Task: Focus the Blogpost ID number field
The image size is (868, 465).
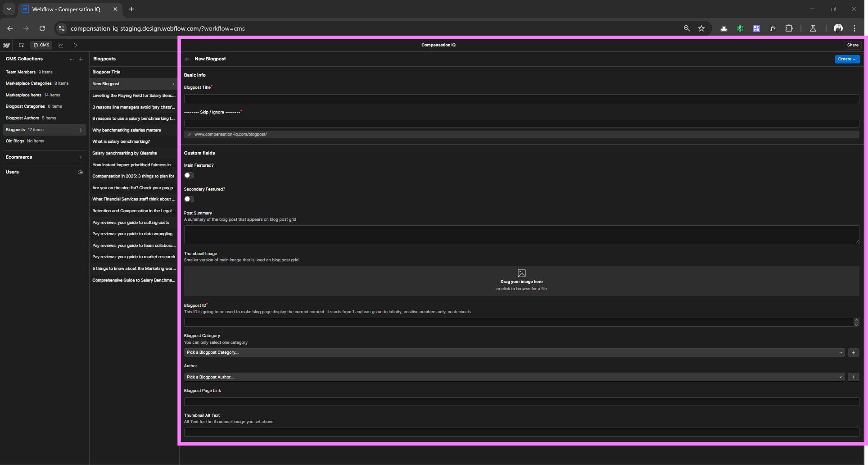Action: point(519,322)
